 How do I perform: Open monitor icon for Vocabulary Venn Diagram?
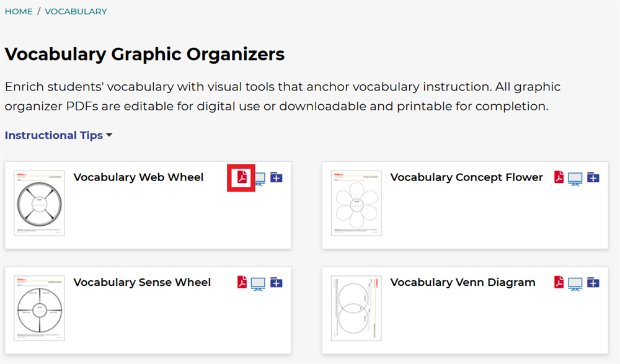pyautogui.click(x=575, y=283)
